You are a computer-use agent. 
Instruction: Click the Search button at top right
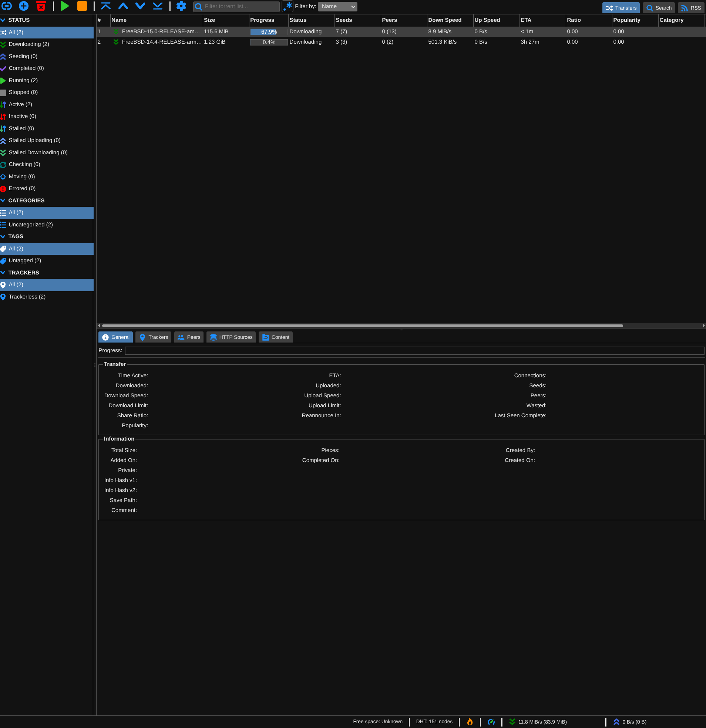(x=659, y=8)
